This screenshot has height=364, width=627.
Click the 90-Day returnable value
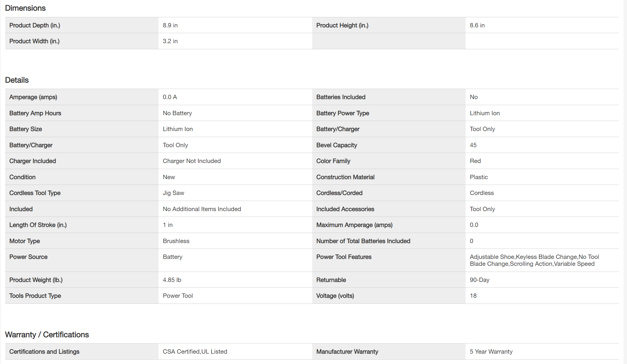[479, 280]
